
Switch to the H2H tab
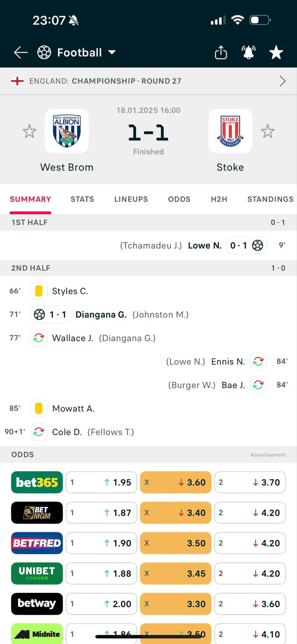tap(219, 199)
